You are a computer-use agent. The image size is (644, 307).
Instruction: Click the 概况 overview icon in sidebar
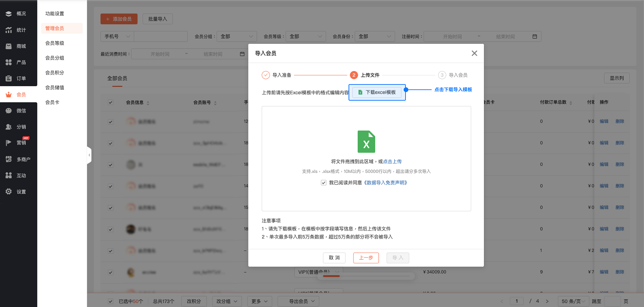tap(8, 14)
